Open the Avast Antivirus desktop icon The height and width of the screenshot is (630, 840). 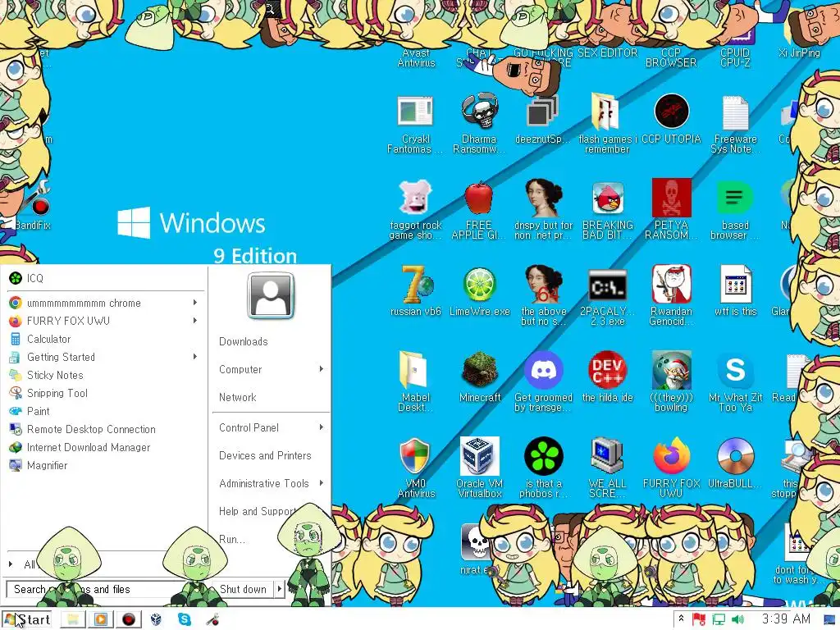click(416, 58)
